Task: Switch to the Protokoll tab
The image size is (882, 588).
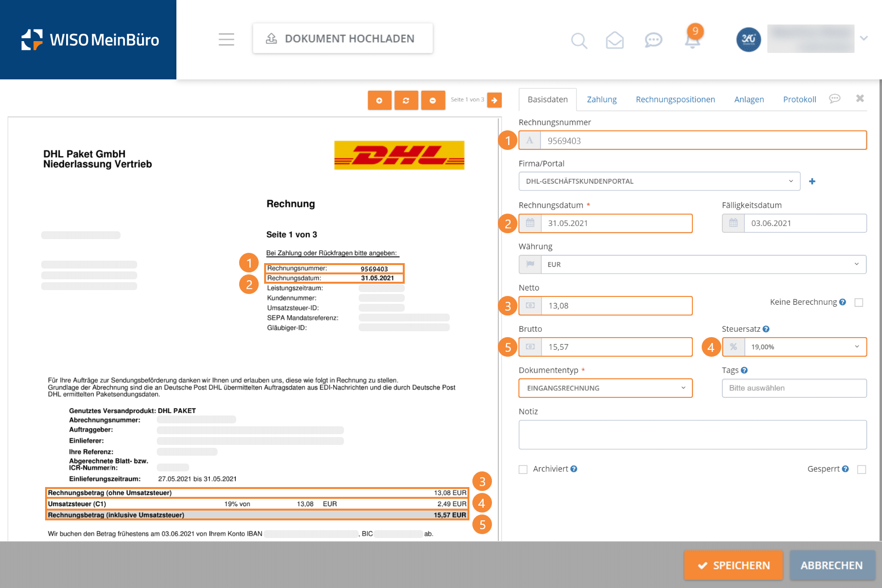Action: pos(799,99)
